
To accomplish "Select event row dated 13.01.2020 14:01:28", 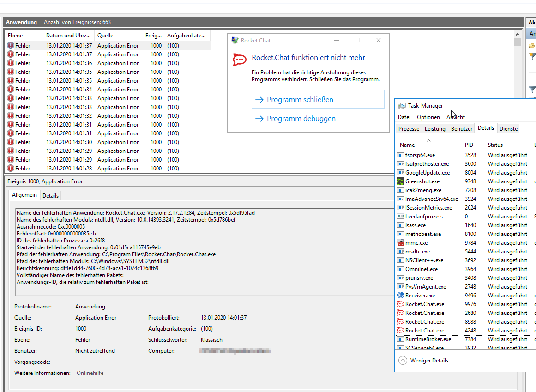I will pos(108,169).
